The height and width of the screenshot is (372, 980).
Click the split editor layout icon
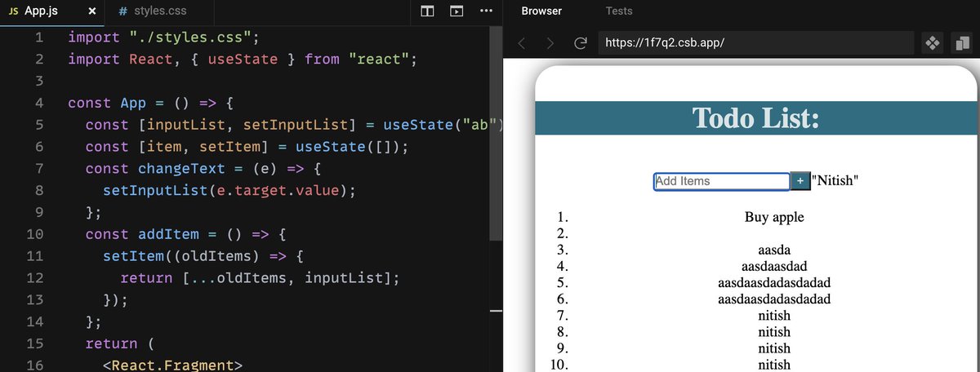point(427,11)
